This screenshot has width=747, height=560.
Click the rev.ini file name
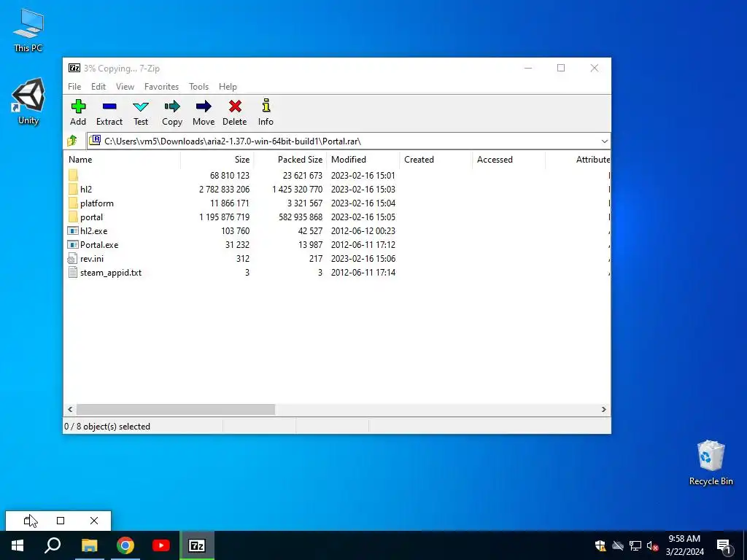pos(92,259)
